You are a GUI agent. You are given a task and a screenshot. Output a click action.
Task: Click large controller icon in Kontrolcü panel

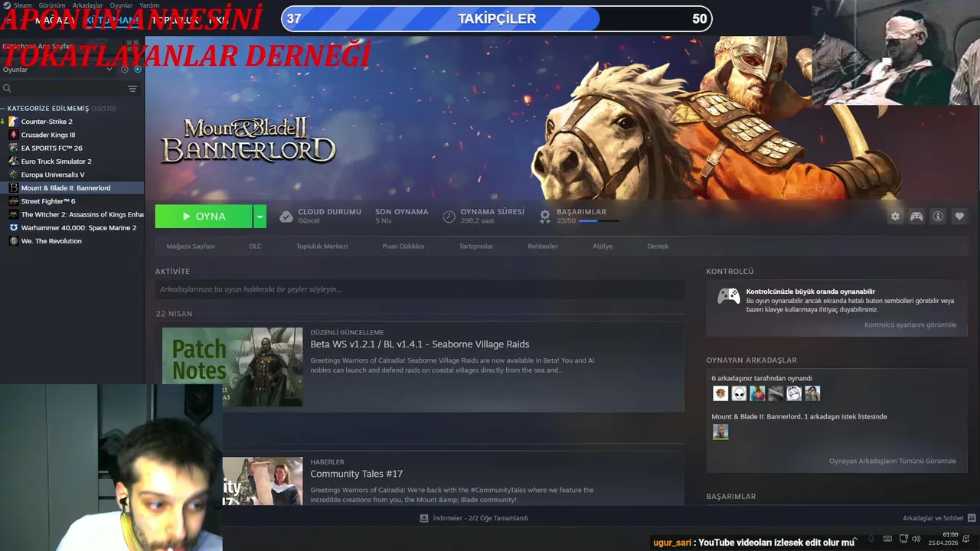(x=728, y=296)
